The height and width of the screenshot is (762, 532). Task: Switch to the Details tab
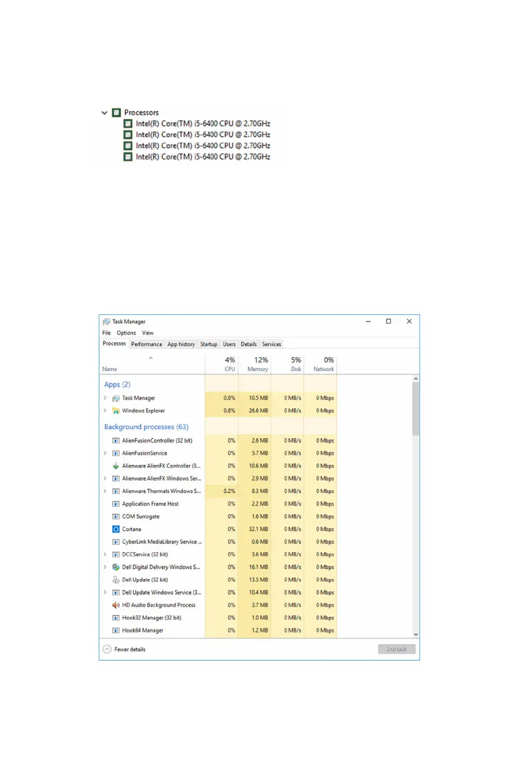pos(248,344)
